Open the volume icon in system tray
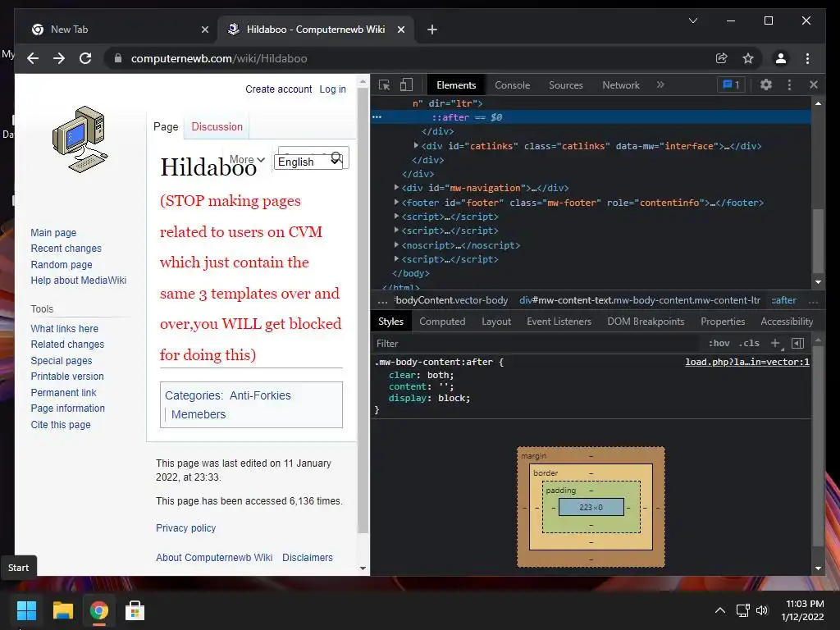This screenshot has width=840, height=630. coord(762,609)
